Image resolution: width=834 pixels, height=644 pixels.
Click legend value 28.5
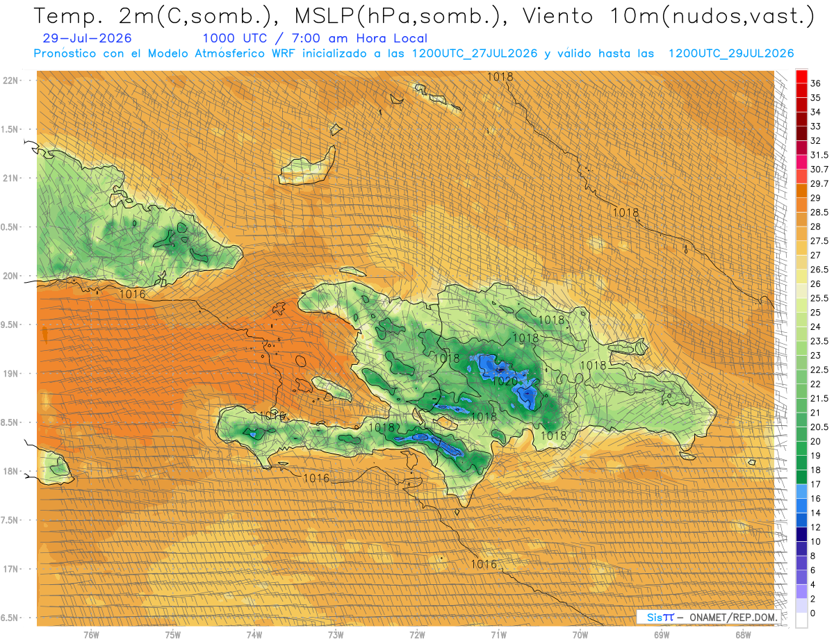click(819, 213)
